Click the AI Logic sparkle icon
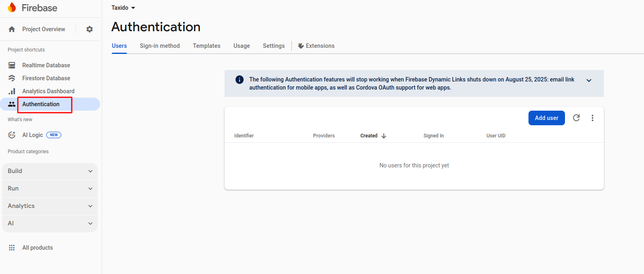This screenshot has width=644, height=274. pos(12,135)
